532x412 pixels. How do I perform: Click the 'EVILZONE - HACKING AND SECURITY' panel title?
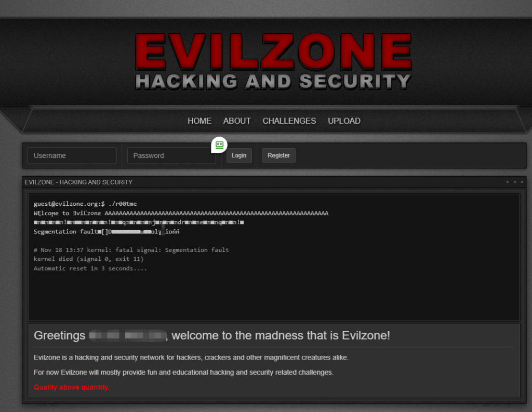79,182
